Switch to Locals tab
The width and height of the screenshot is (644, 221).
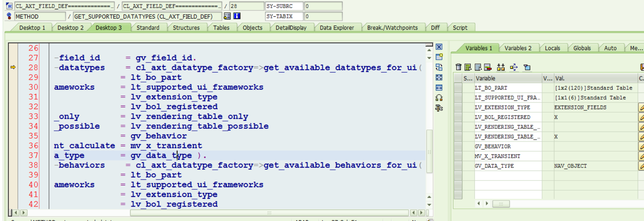click(x=552, y=48)
